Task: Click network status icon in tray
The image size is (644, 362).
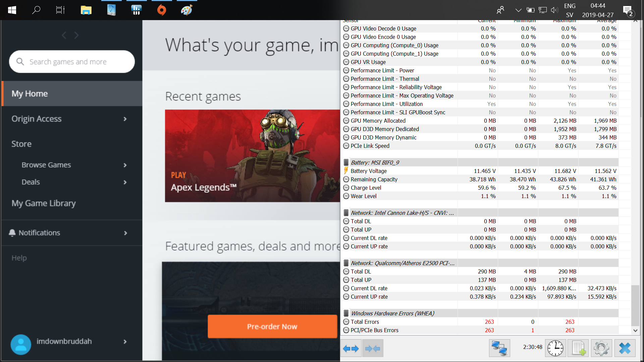Action: pyautogui.click(x=543, y=10)
